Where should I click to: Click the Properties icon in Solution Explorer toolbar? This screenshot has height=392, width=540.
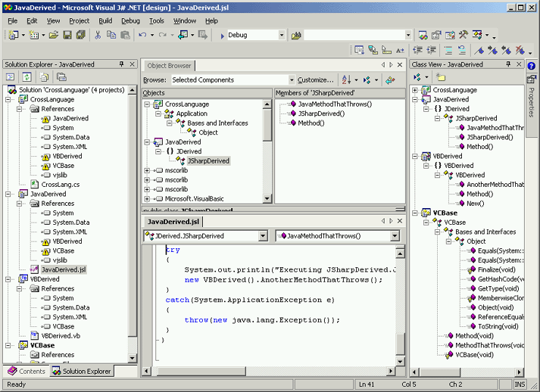[61, 77]
